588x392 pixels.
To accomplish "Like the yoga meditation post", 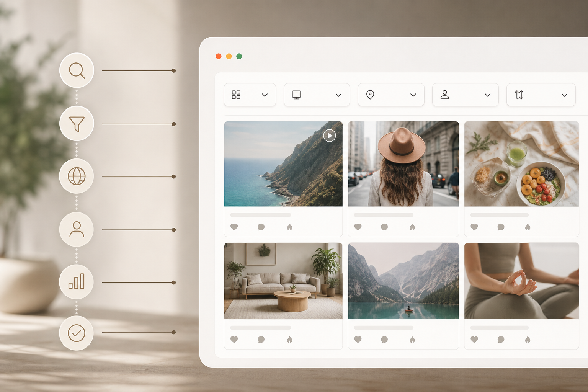I will coord(474,340).
